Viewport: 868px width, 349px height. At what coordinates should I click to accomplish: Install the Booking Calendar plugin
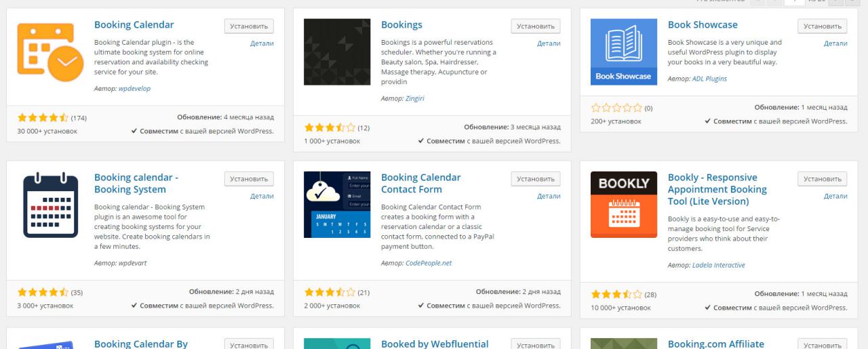pyautogui.click(x=249, y=26)
